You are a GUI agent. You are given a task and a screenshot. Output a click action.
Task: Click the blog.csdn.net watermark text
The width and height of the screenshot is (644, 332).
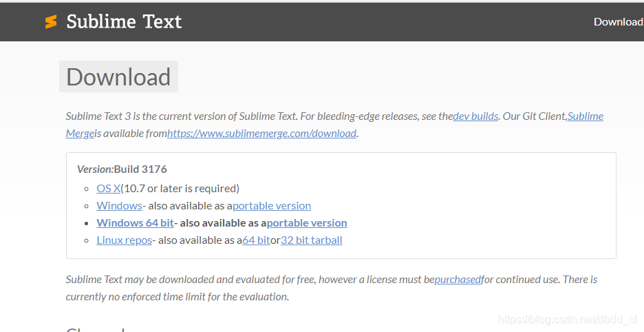pyautogui.click(x=568, y=320)
